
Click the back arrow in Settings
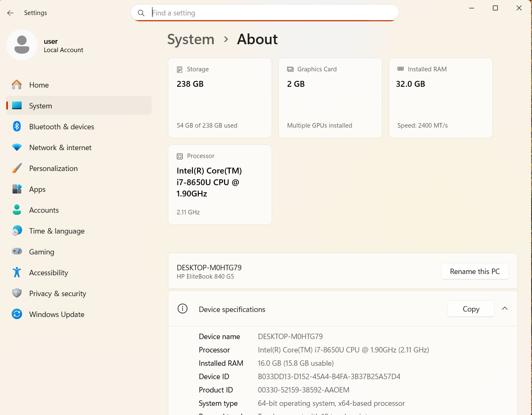[10, 13]
